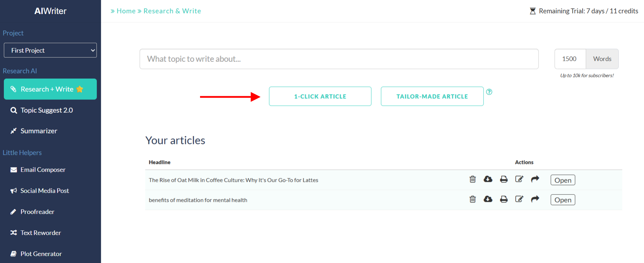This screenshot has height=263, width=644.
Task: Click the benefits of meditation headline text
Action: pyautogui.click(x=198, y=200)
